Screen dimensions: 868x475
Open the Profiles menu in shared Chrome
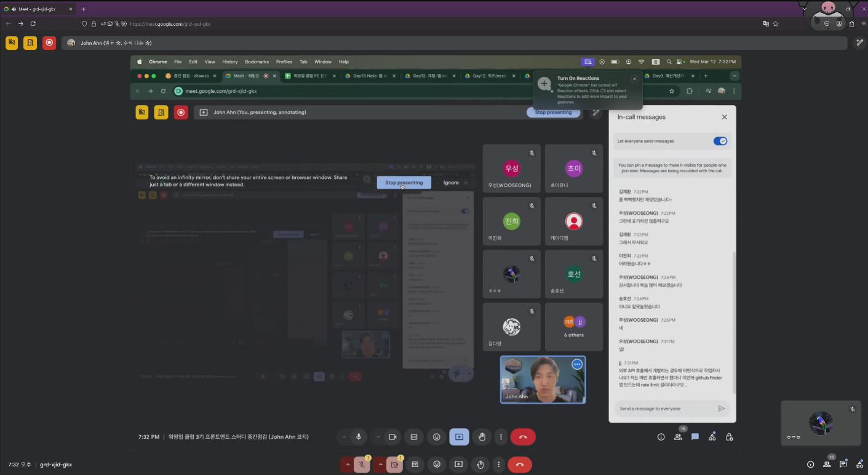pos(284,62)
